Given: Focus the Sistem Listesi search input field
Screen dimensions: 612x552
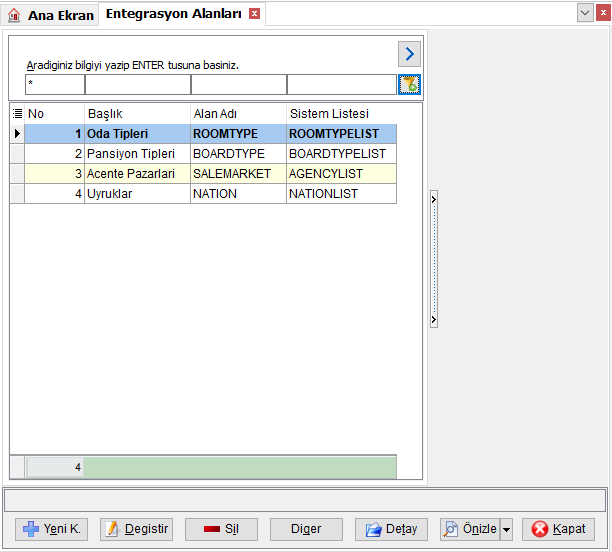Looking at the screenshot, I should (342, 84).
